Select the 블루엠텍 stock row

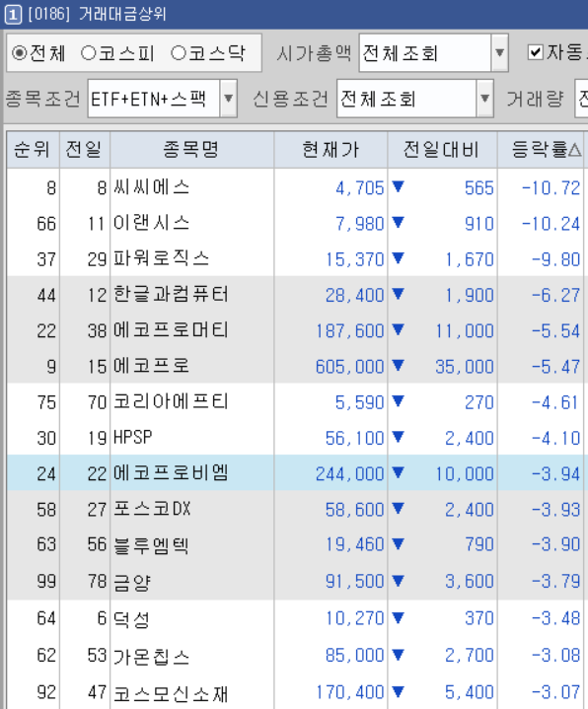[x=295, y=544]
